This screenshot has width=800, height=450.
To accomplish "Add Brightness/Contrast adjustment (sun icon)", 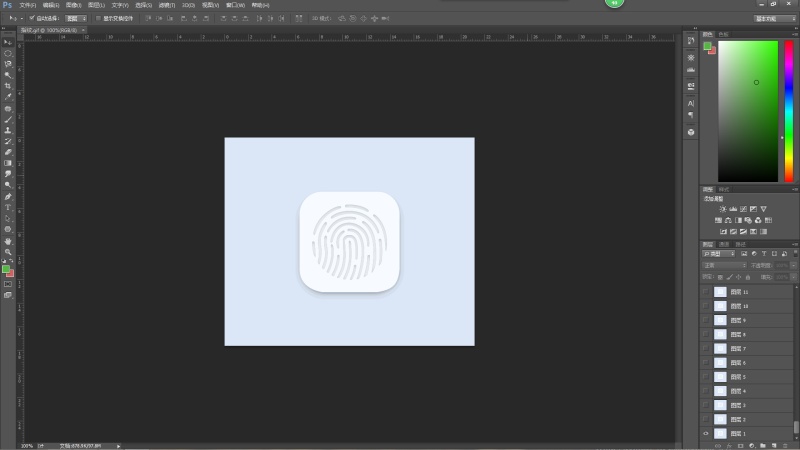I will point(722,209).
